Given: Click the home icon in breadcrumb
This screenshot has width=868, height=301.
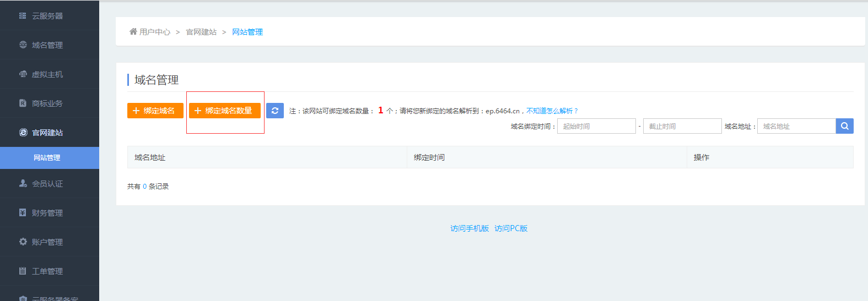Looking at the screenshot, I should [133, 31].
